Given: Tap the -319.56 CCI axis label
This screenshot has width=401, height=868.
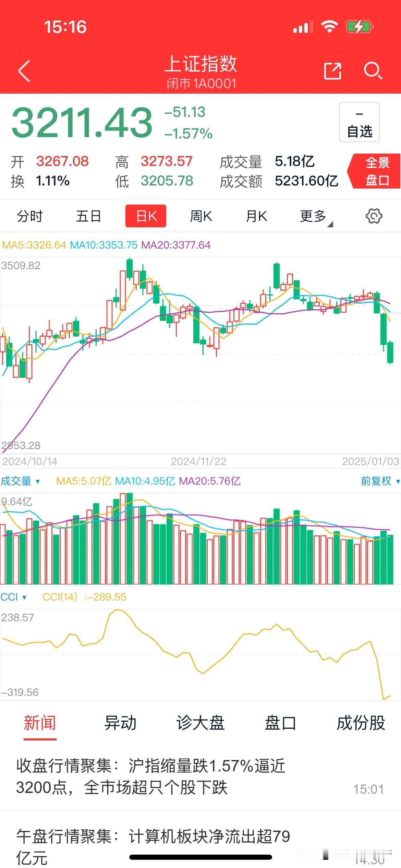Looking at the screenshot, I should click(x=20, y=692).
